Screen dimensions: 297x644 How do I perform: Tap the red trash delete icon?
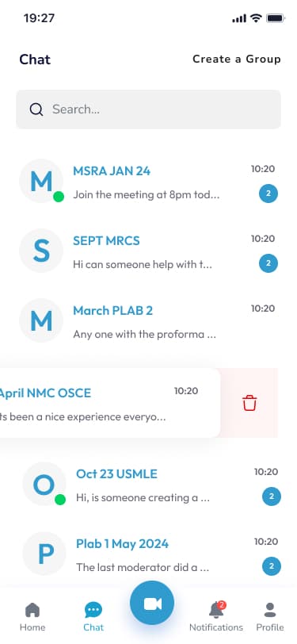249,403
